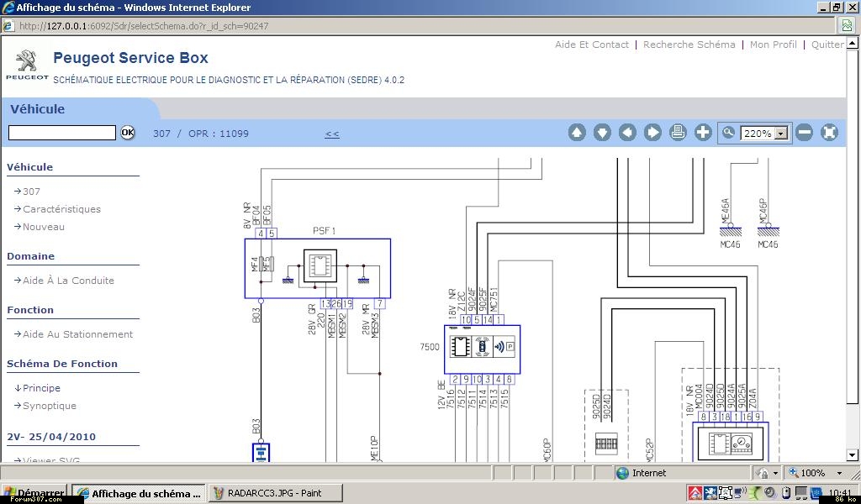Select the Aide Au Stationnement function
This screenshot has height=504, width=861.
point(77,334)
